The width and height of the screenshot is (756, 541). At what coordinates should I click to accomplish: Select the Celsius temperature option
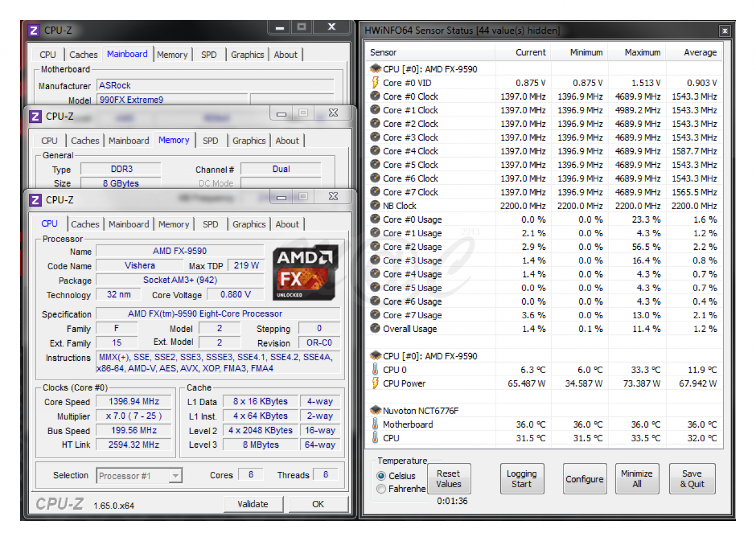pos(381,476)
